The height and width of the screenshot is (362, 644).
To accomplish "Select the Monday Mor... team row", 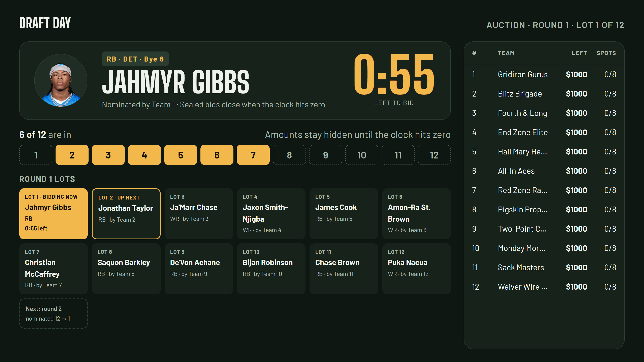I will point(544,248).
